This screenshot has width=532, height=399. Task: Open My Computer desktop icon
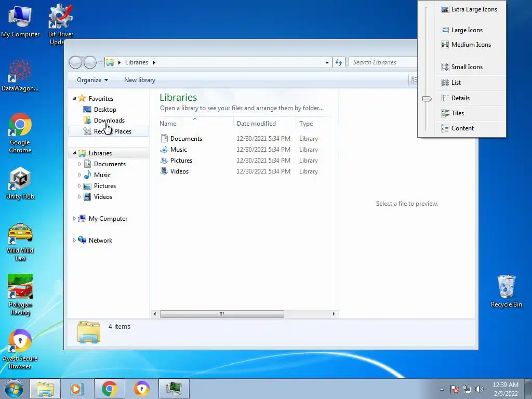pyautogui.click(x=20, y=21)
